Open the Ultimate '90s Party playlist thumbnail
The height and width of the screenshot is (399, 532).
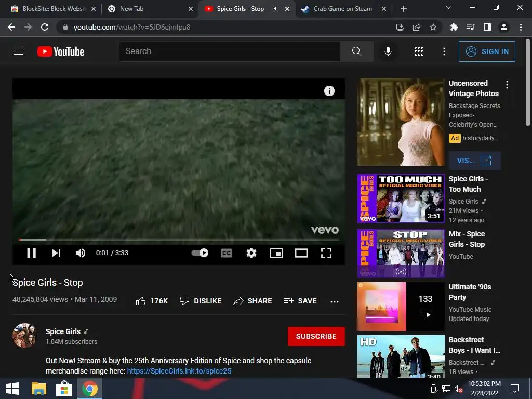point(401,307)
